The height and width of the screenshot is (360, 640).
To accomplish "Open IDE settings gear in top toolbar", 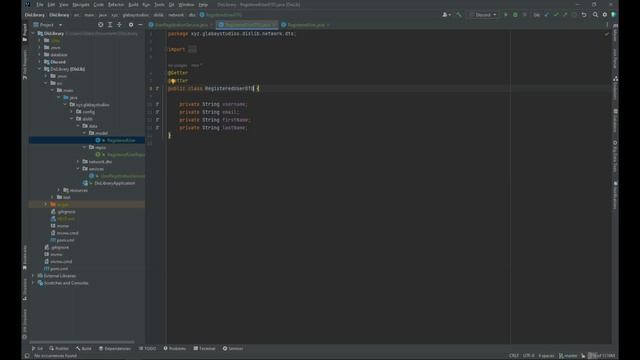I will (604, 15).
